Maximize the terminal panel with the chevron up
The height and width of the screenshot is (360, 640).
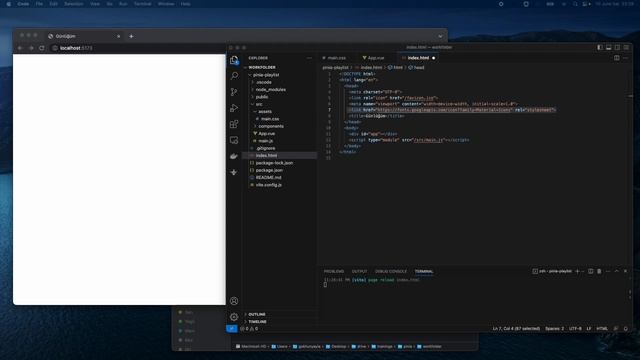[x=617, y=271]
